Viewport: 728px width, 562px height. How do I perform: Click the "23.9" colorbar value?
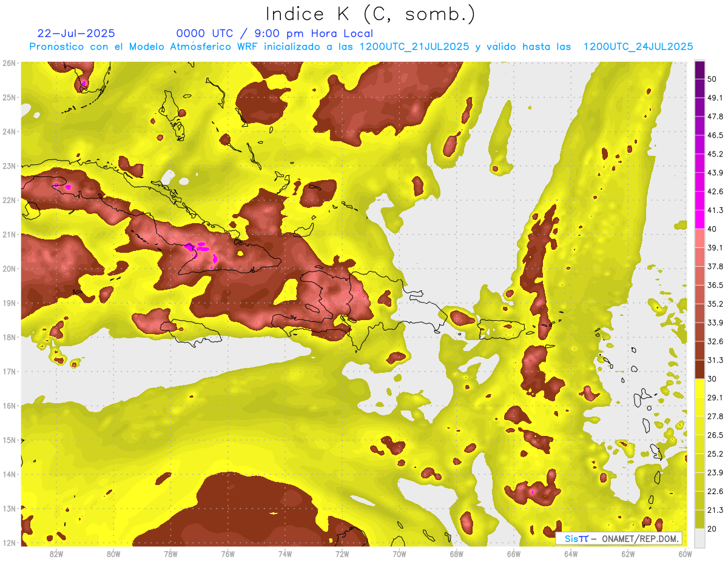[x=715, y=473]
